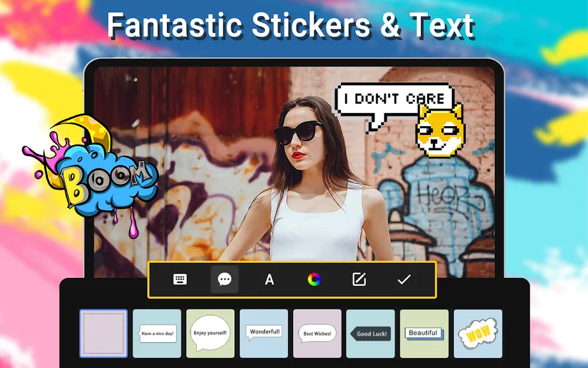
Task: Click the "Fantastic Stickers & Text" heading
Action: [x=291, y=25]
